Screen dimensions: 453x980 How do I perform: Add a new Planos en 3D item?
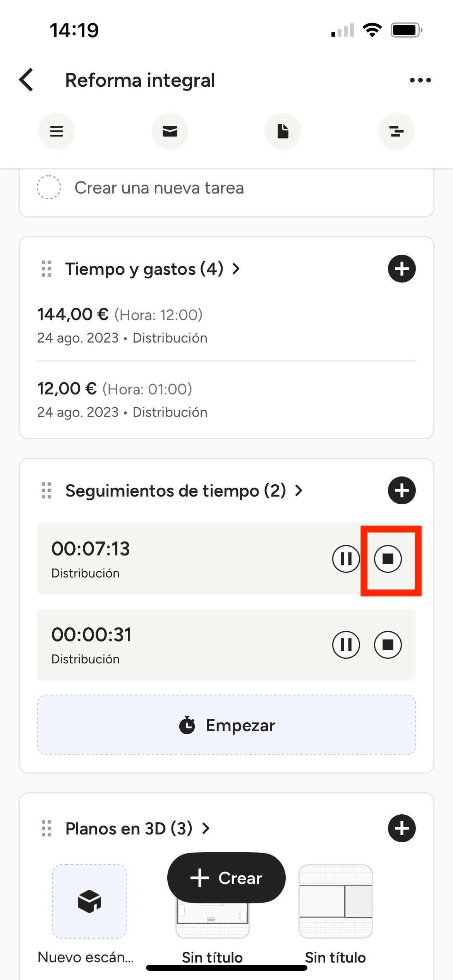(x=402, y=828)
